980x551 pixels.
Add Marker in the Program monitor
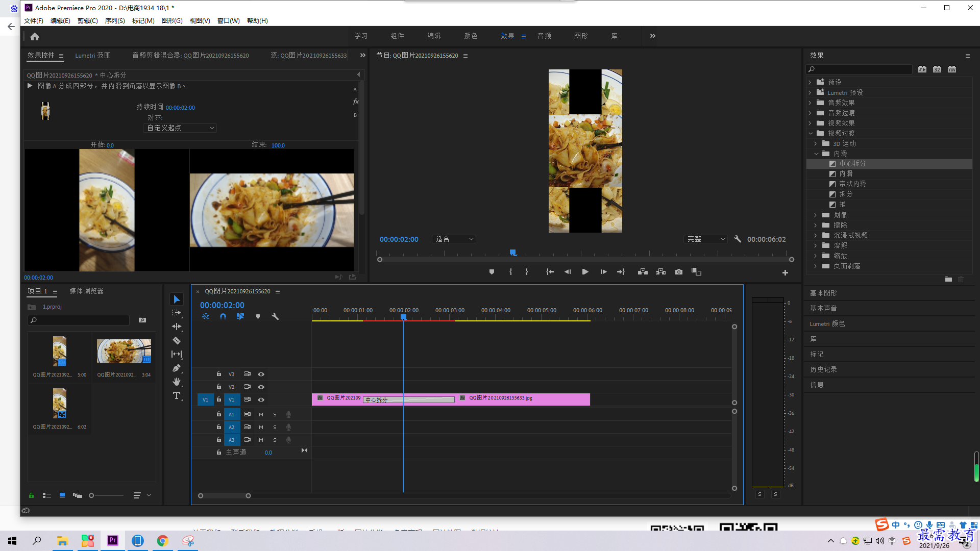pos(492,272)
